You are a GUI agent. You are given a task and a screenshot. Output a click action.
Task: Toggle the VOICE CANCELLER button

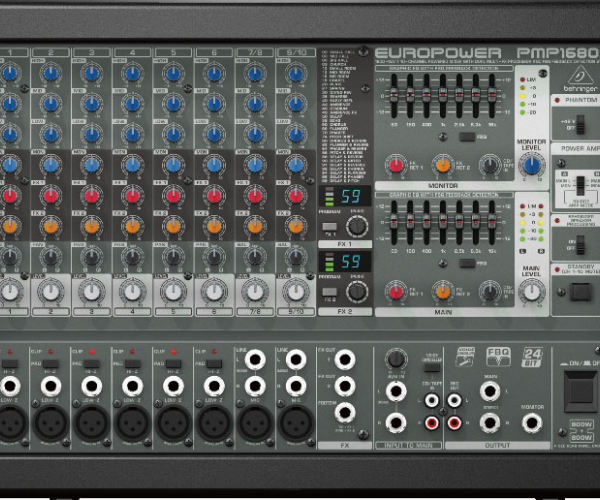(432, 368)
